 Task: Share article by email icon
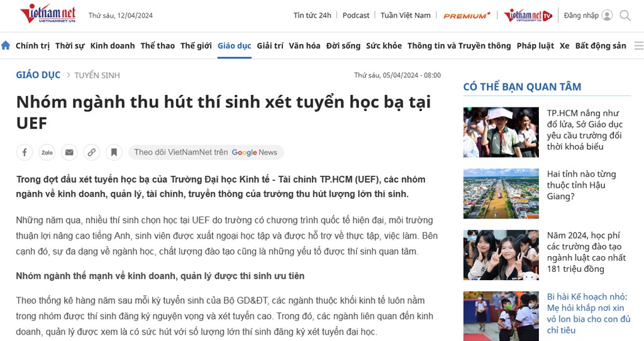click(69, 152)
